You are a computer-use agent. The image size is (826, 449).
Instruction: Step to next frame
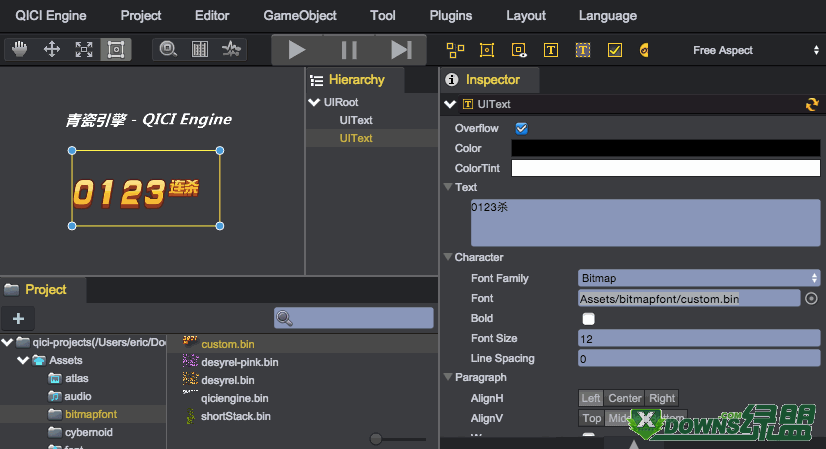pos(401,50)
